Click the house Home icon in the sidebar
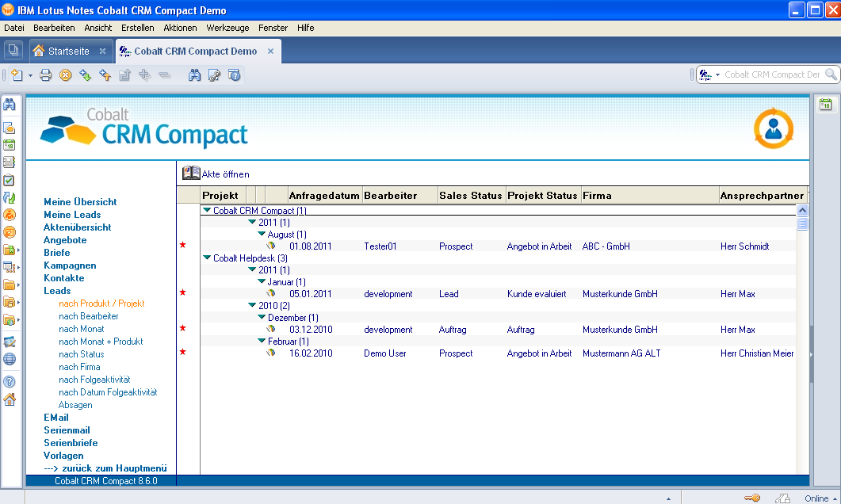This screenshot has height=504, width=841. [x=10, y=399]
